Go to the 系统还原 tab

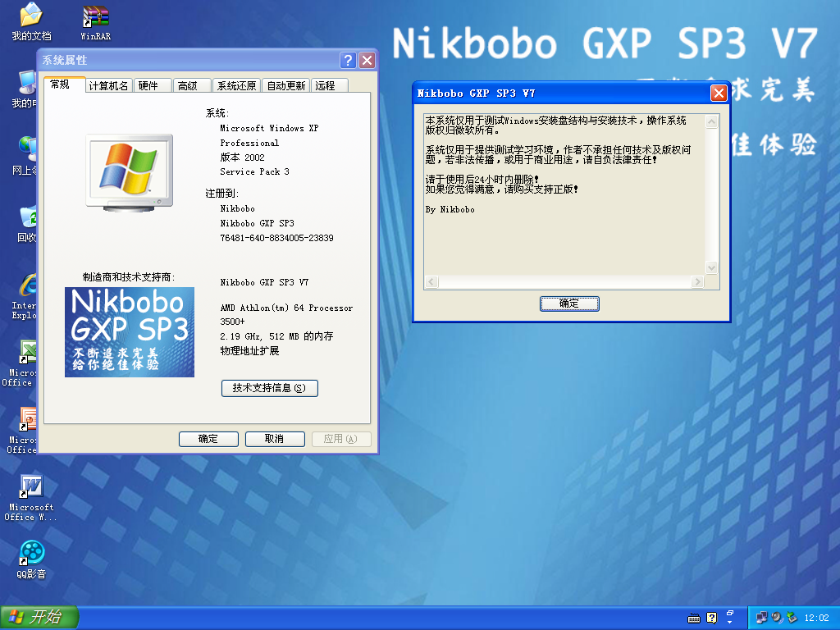point(236,85)
